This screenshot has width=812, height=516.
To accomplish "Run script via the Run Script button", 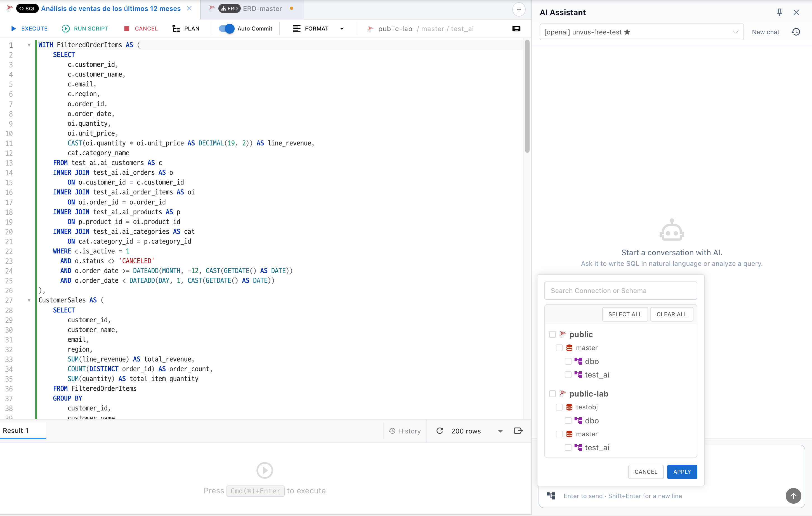I will [x=85, y=29].
